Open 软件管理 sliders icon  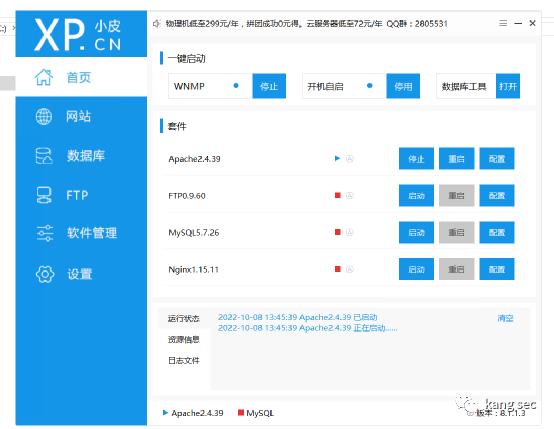pyautogui.click(x=45, y=233)
